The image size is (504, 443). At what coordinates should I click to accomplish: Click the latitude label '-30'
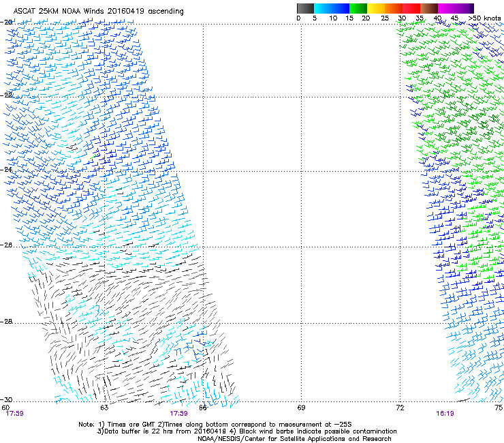[7, 399]
